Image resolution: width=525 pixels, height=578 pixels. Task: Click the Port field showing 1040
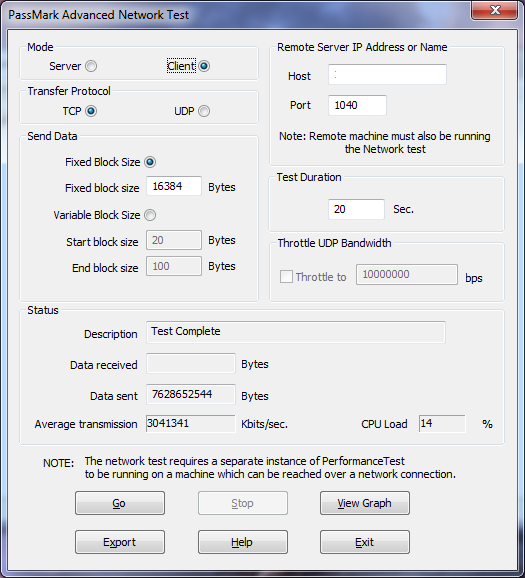coord(357,105)
